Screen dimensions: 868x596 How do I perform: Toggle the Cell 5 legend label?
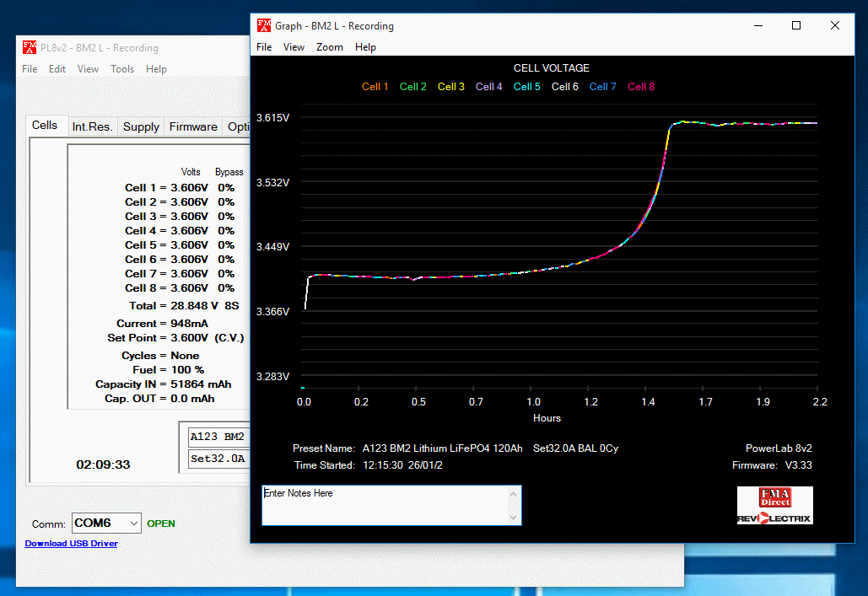pyautogui.click(x=527, y=87)
